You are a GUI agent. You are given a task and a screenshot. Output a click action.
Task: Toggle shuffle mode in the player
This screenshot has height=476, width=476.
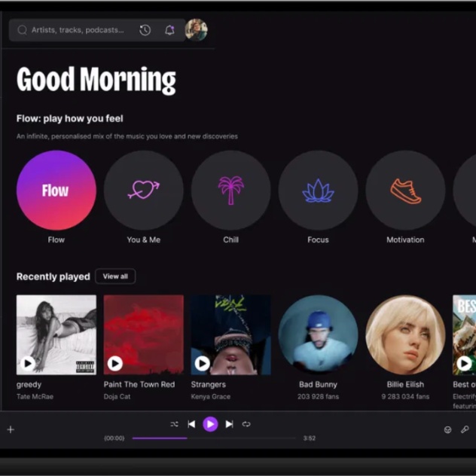click(x=174, y=424)
